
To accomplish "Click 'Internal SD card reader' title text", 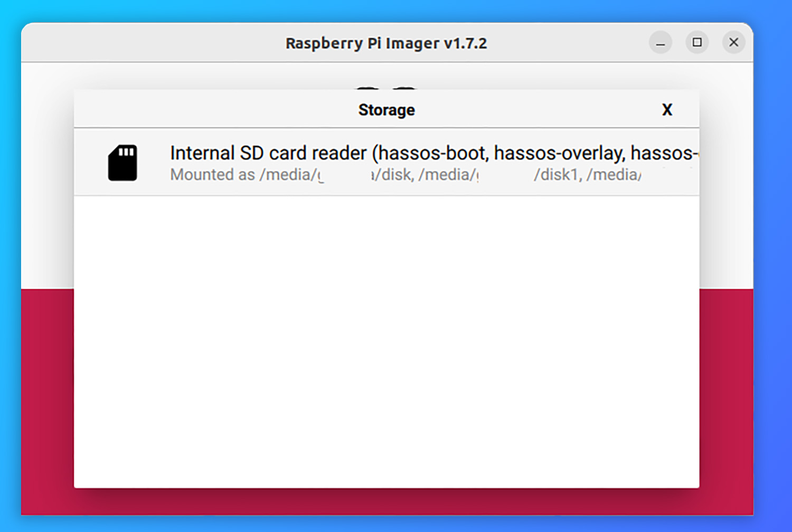I will [x=268, y=153].
